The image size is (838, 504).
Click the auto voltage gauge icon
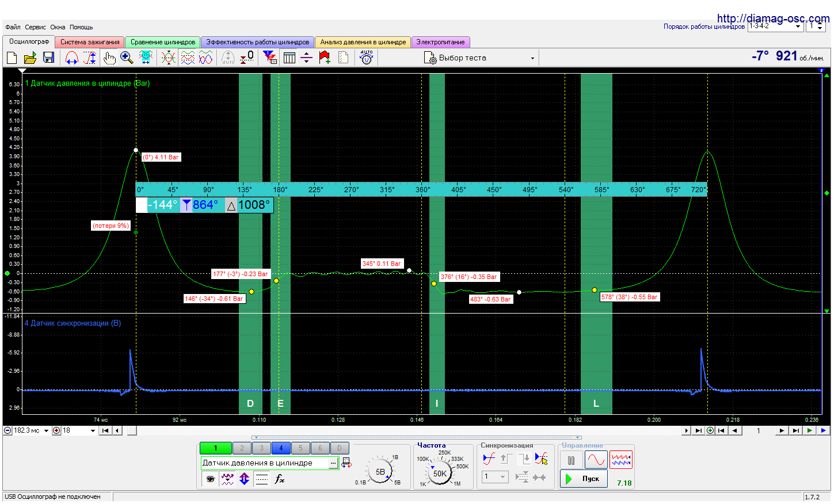(366, 58)
